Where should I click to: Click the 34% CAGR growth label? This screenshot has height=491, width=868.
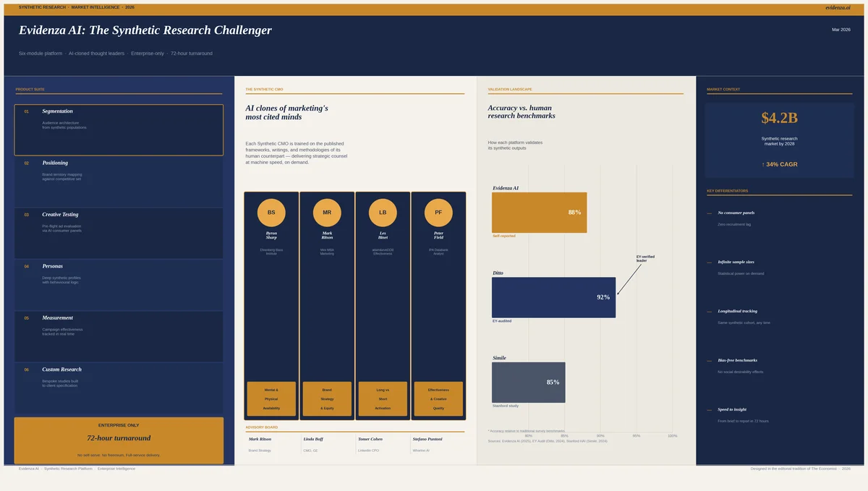tap(779, 164)
